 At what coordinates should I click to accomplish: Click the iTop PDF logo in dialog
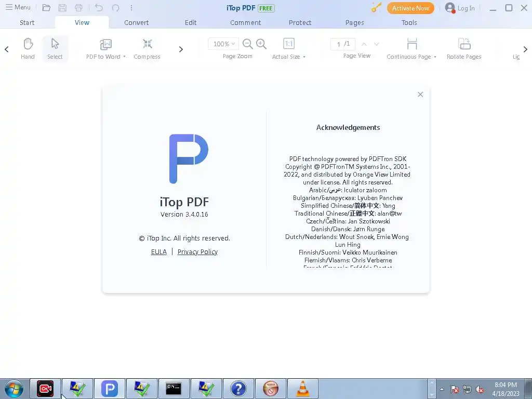point(189,159)
